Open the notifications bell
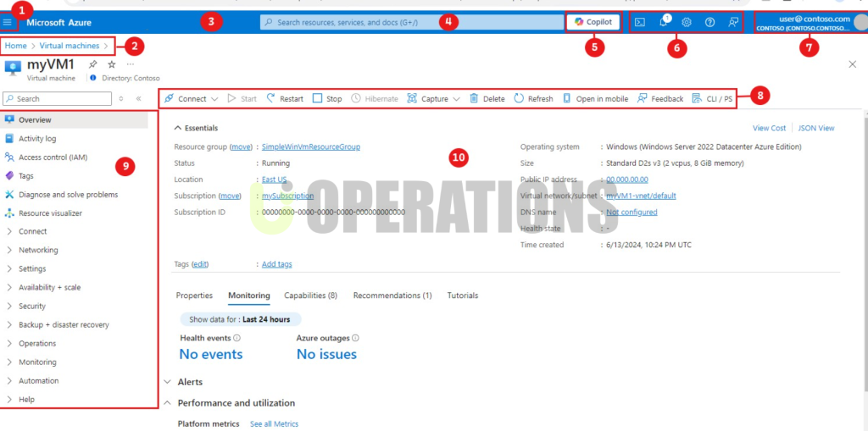The image size is (868, 431). 664,22
